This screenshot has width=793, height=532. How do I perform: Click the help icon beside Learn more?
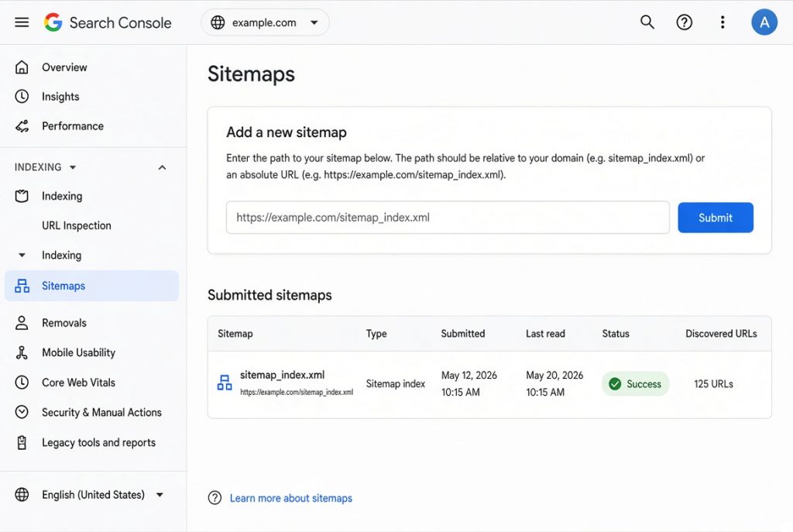tap(215, 498)
